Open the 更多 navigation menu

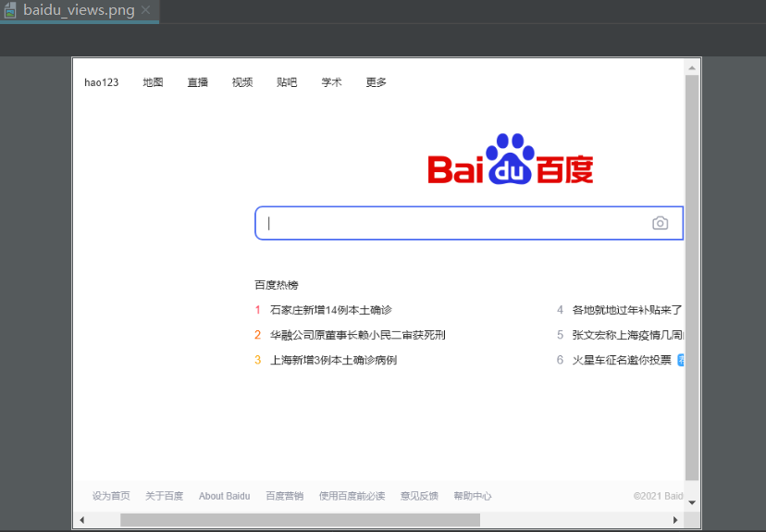click(x=377, y=82)
